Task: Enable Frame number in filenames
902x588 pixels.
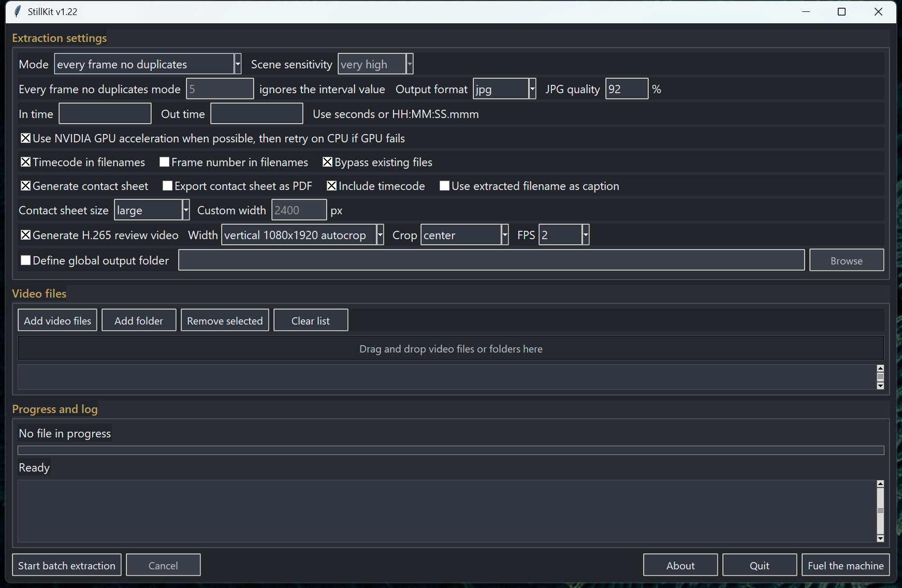Action: click(164, 162)
